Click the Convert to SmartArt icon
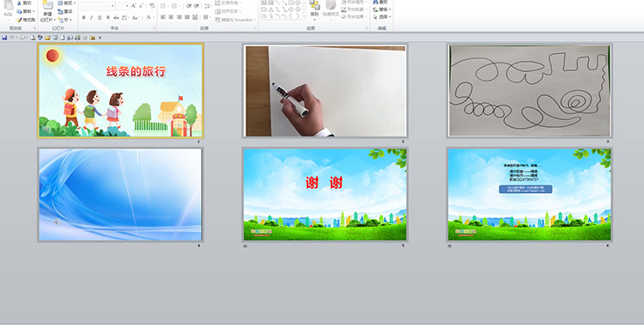The width and height of the screenshot is (644, 325). (217, 20)
